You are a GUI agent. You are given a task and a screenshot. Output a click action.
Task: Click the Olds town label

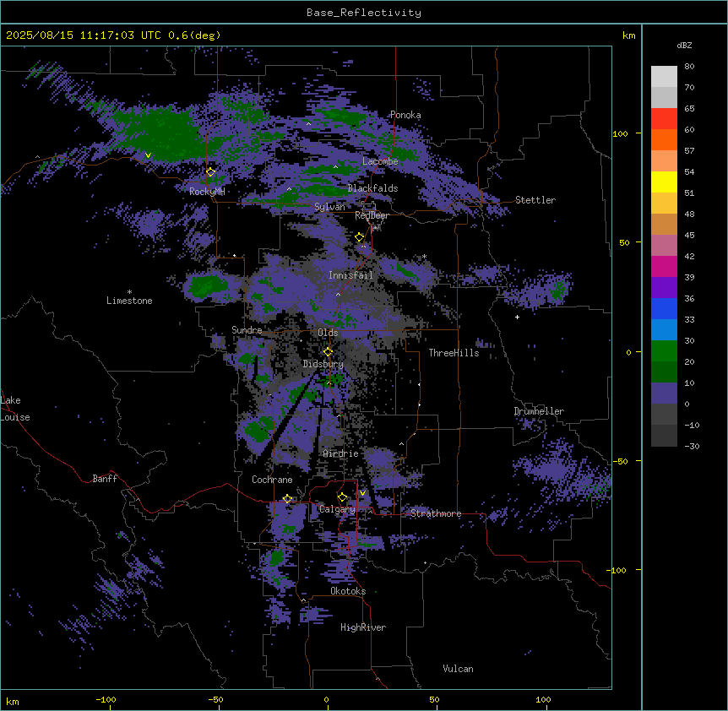pyautogui.click(x=328, y=333)
